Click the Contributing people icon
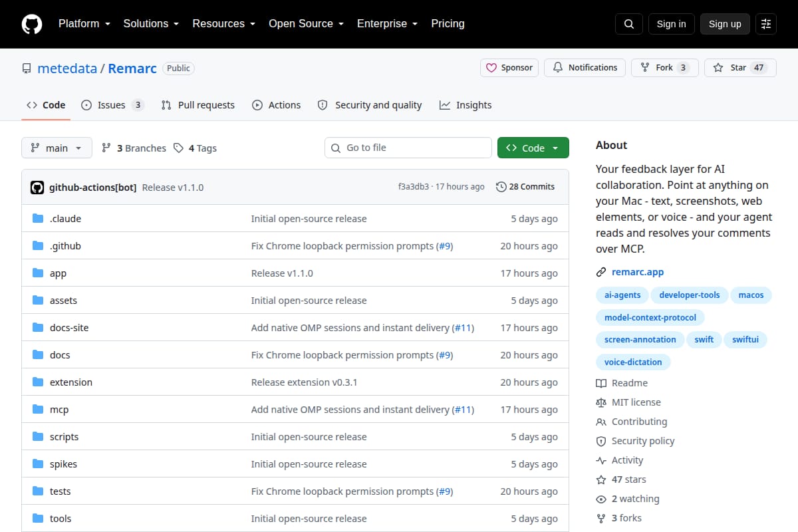The height and width of the screenshot is (532, 798). (601, 422)
